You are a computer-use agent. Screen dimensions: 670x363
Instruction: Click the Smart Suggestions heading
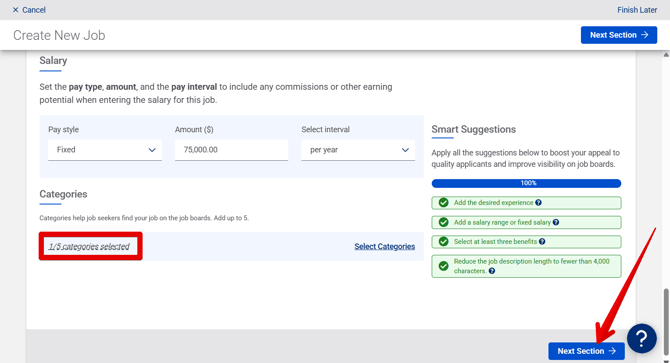tap(473, 129)
